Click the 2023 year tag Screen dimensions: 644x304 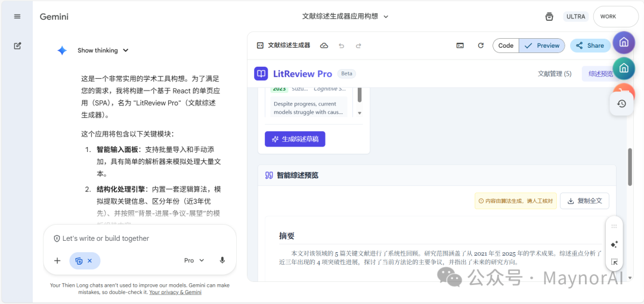pyautogui.click(x=279, y=89)
